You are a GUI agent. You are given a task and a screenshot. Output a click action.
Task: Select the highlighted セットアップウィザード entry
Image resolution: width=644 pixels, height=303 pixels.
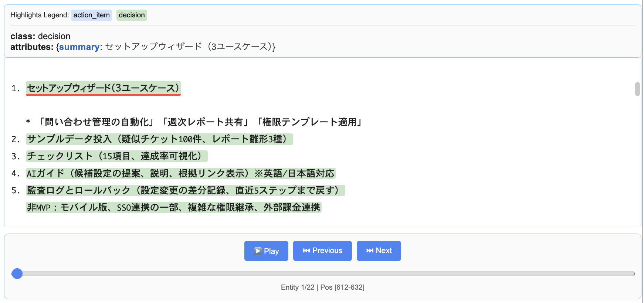pyautogui.click(x=103, y=88)
